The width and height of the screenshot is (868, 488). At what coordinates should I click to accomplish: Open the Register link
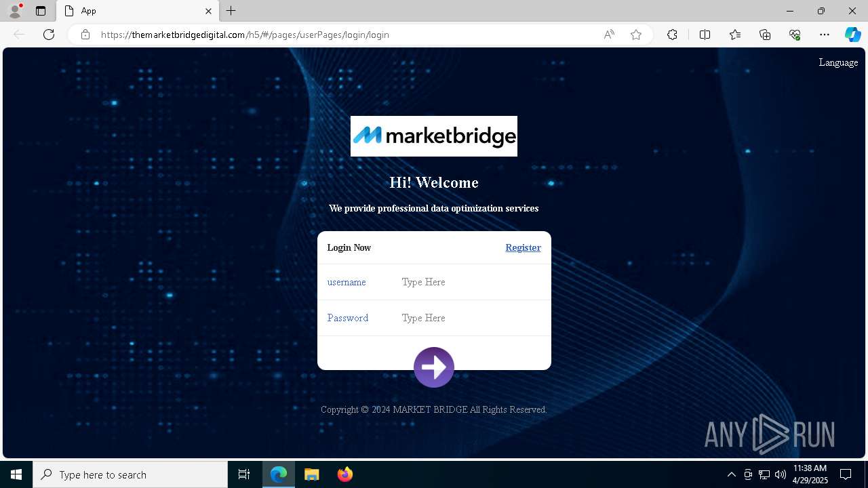point(523,247)
